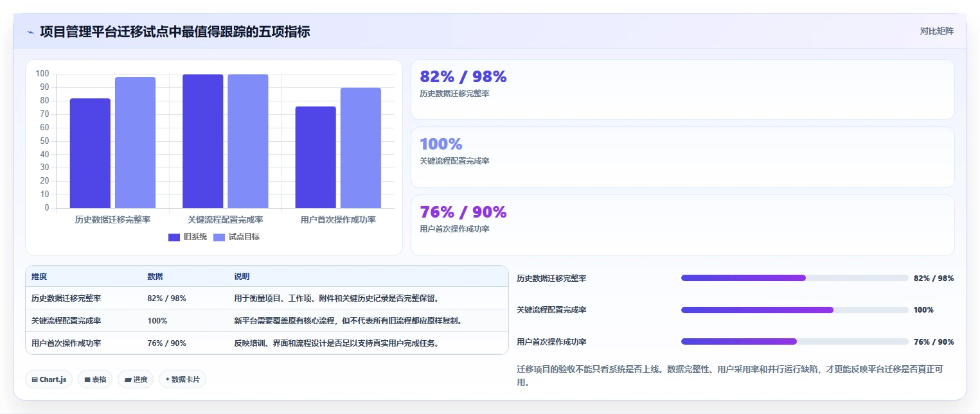Click the 82% / 98% cell in the table
This screenshot has width=980, height=414.
tap(166, 298)
